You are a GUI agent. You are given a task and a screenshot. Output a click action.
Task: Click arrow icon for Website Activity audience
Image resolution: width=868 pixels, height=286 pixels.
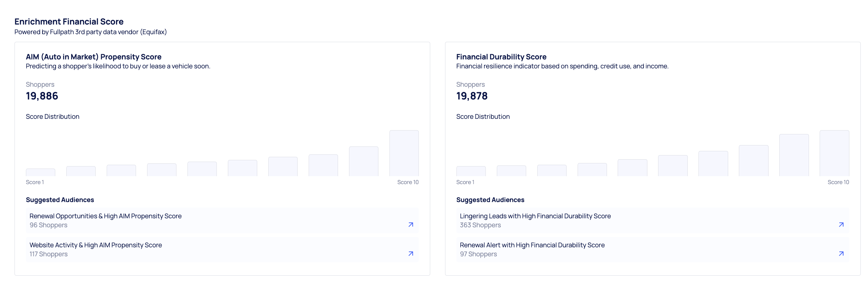[411, 254]
